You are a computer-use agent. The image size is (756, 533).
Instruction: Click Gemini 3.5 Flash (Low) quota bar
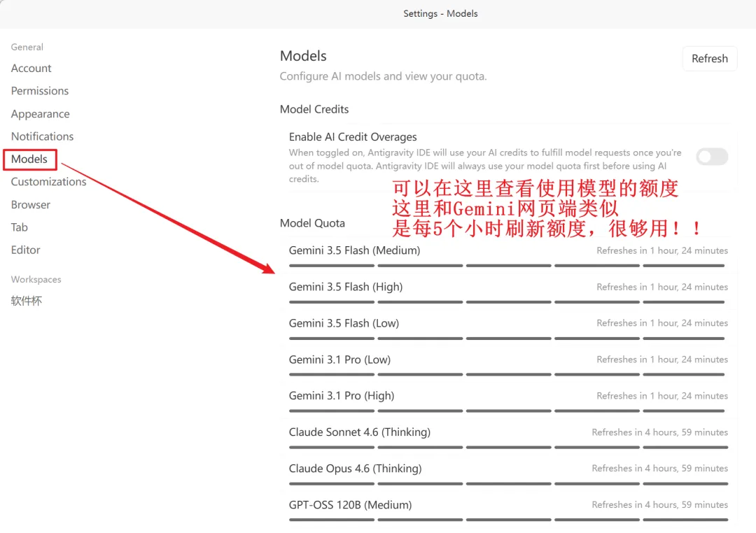point(508,339)
